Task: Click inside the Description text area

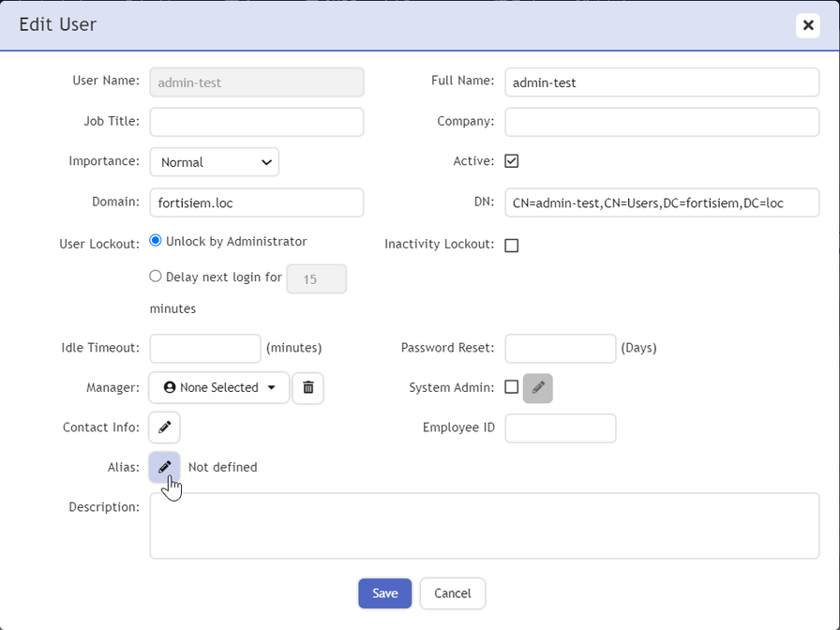Action: (x=484, y=526)
